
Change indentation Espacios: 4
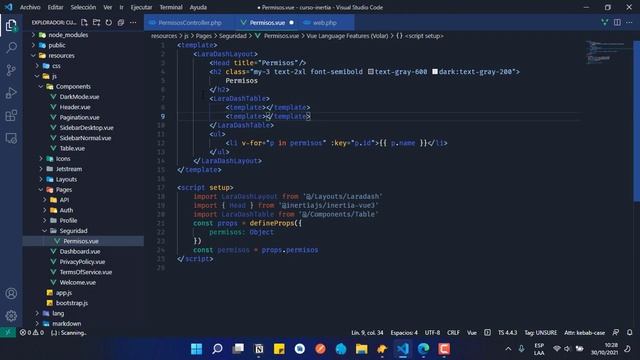tap(404, 333)
